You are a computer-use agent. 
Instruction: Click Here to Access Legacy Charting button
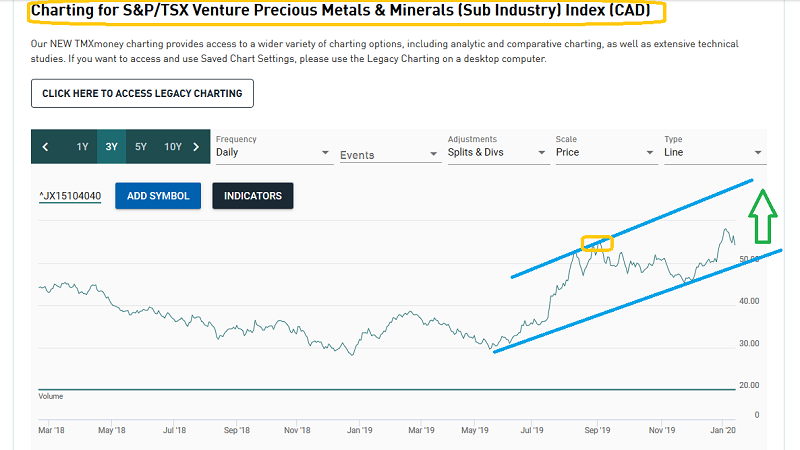pyautogui.click(x=142, y=94)
